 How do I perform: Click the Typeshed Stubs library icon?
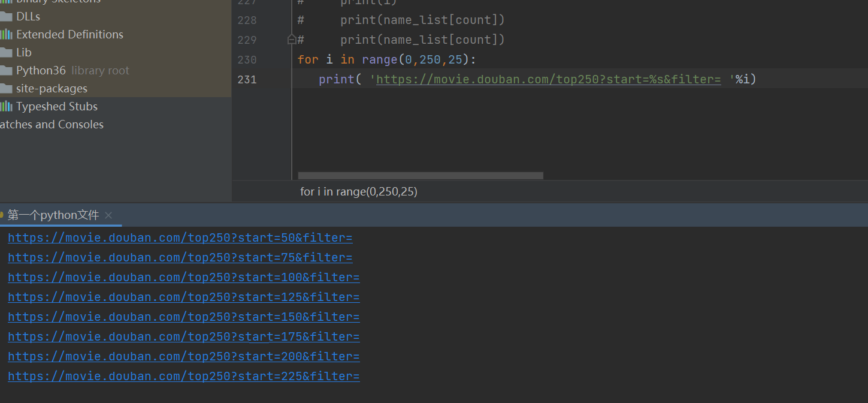[x=6, y=106]
